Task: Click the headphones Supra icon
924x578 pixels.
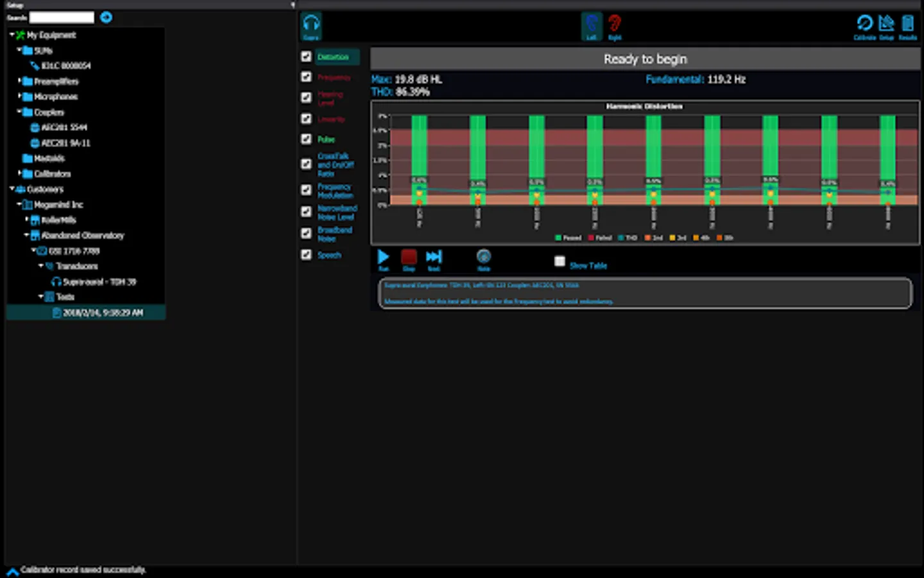Action: pyautogui.click(x=311, y=26)
